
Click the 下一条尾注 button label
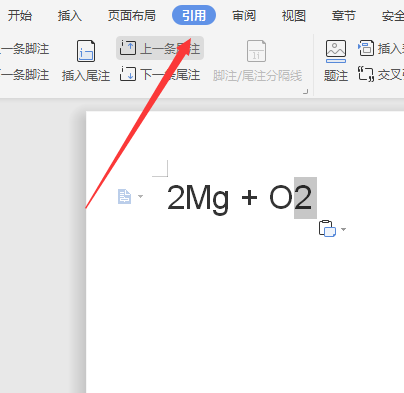[x=170, y=74]
